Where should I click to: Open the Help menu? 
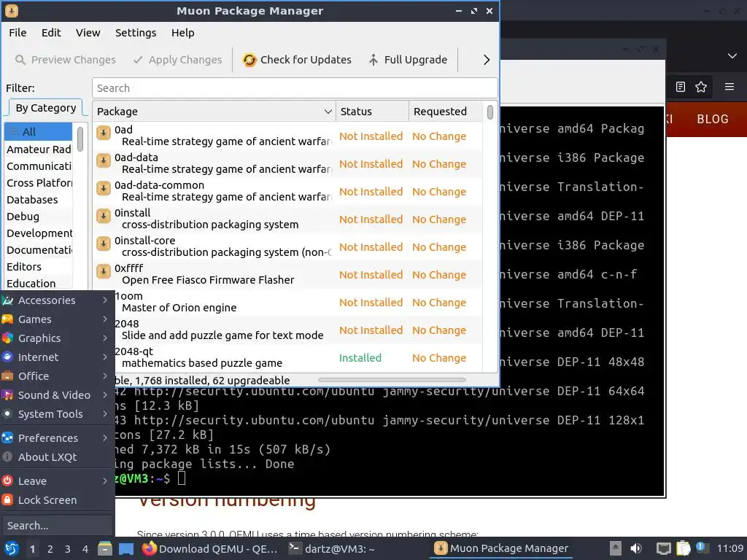pyautogui.click(x=183, y=33)
